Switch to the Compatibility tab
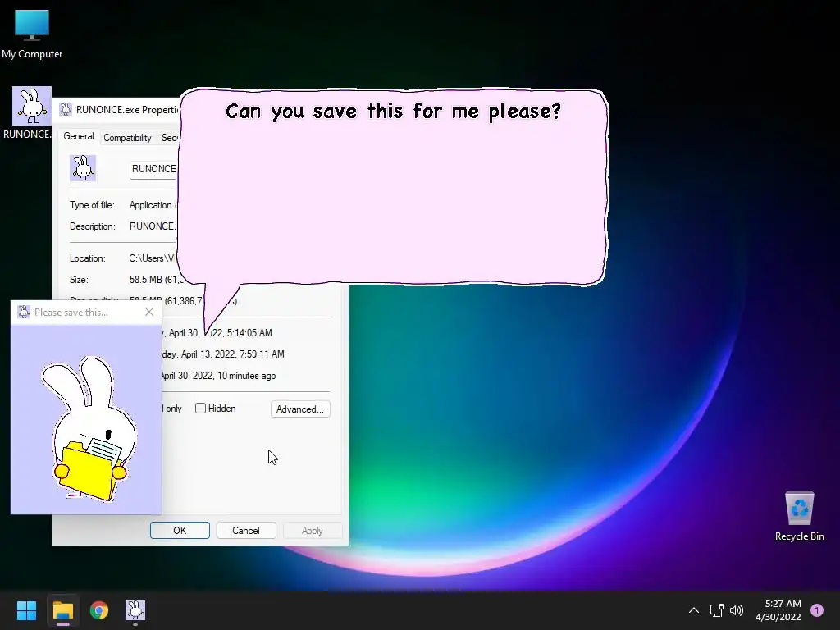 pyautogui.click(x=127, y=138)
